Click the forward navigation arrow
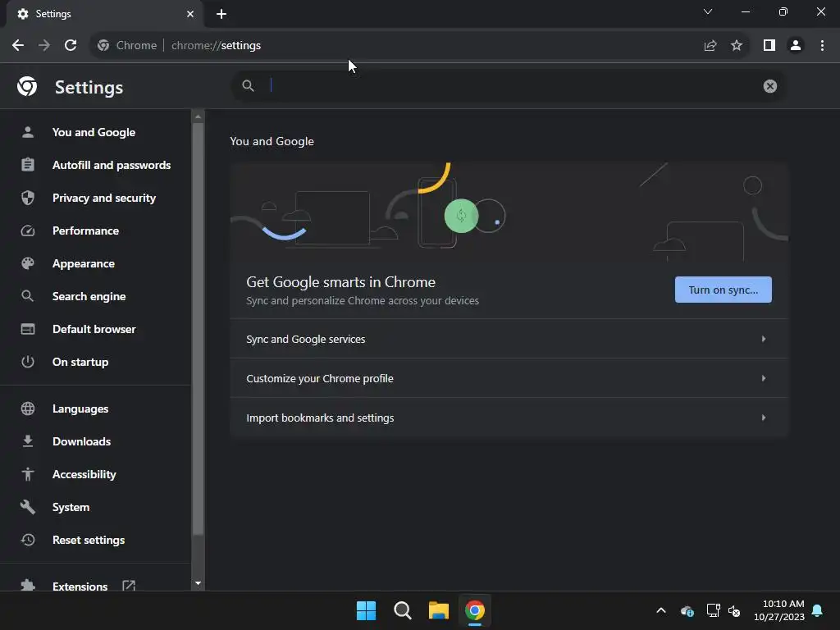 [x=44, y=46]
